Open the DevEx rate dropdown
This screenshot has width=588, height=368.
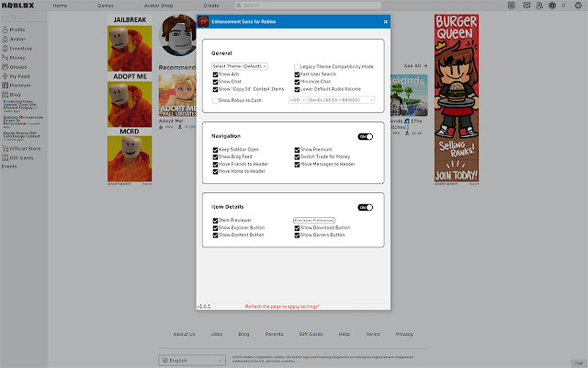click(x=341, y=100)
